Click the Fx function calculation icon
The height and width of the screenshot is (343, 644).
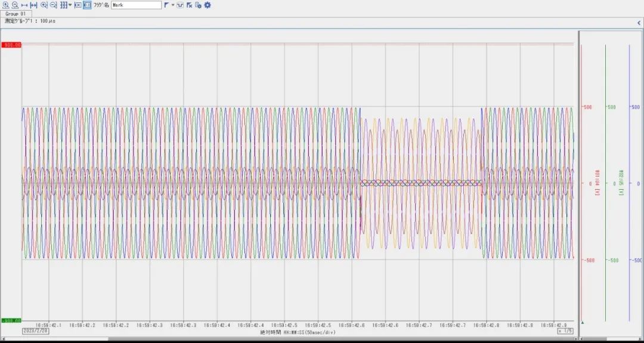189,5
